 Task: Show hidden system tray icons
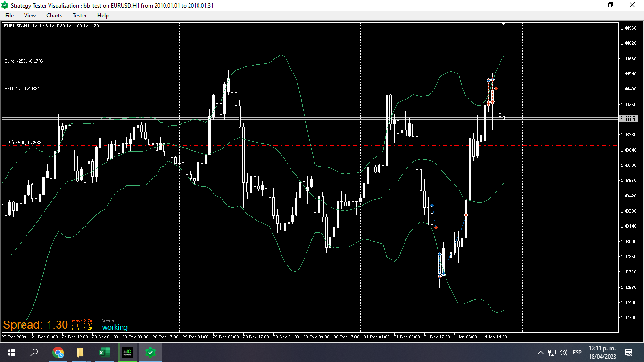pos(540,353)
